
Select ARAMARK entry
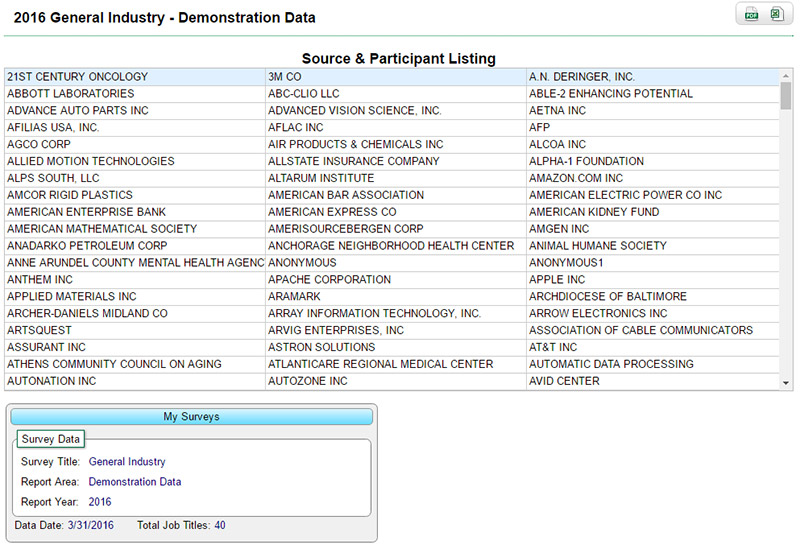coord(396,296)
